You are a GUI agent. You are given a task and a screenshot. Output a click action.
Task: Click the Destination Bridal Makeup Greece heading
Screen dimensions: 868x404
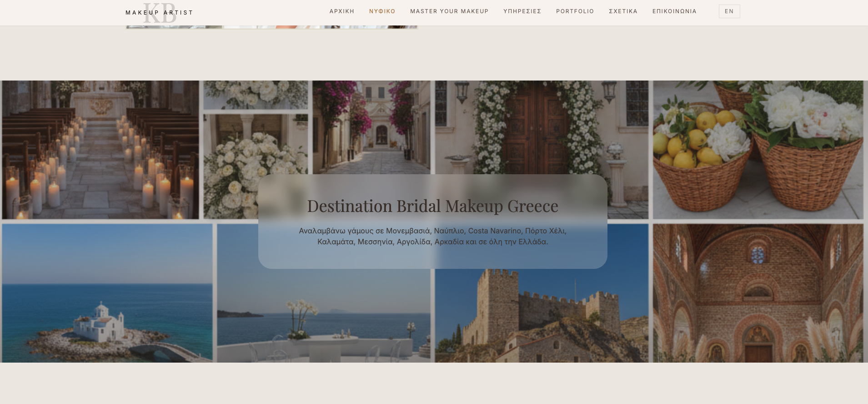coord(433,206)
